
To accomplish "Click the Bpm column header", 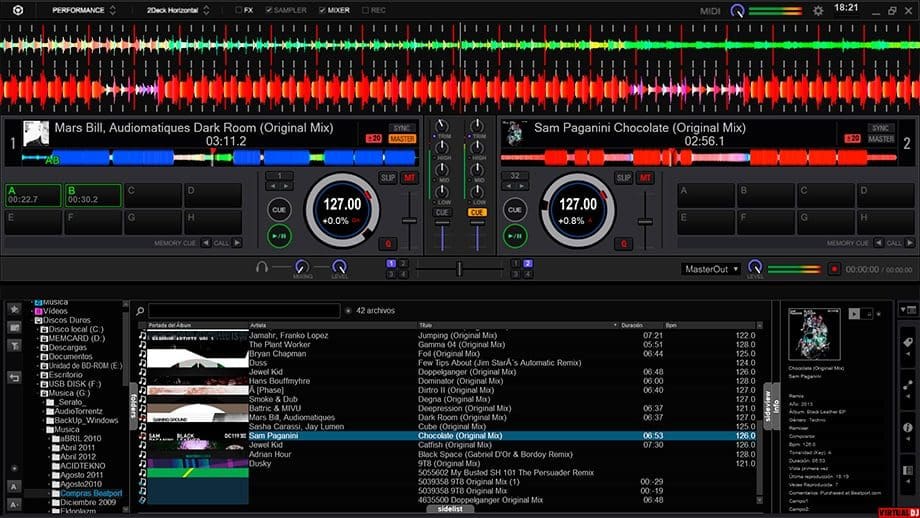I will coord(710,325).
